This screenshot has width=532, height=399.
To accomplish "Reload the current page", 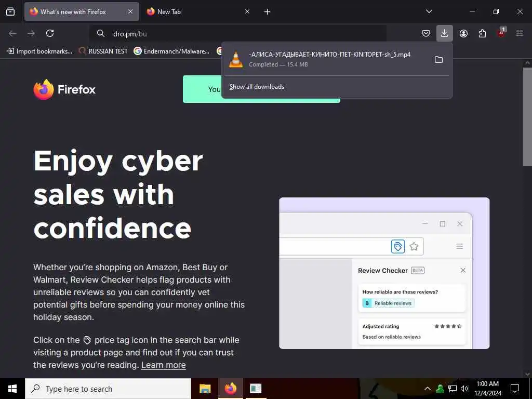I will [x=50, y=33].
